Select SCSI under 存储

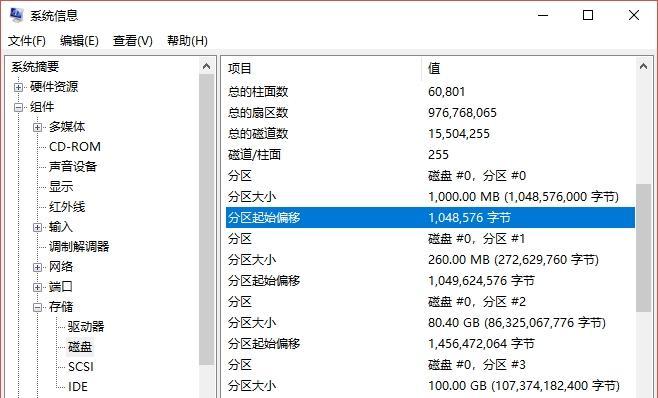point(81,367)
